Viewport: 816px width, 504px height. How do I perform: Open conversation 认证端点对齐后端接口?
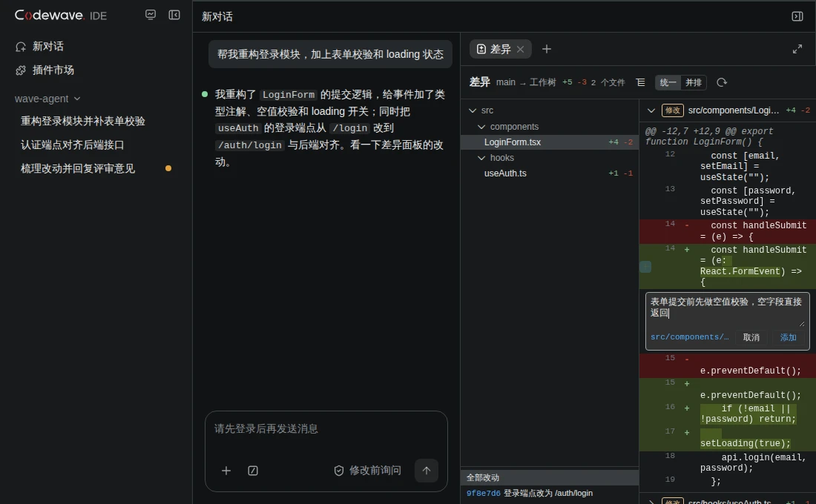pyautogui.click(x=73, y=145)
